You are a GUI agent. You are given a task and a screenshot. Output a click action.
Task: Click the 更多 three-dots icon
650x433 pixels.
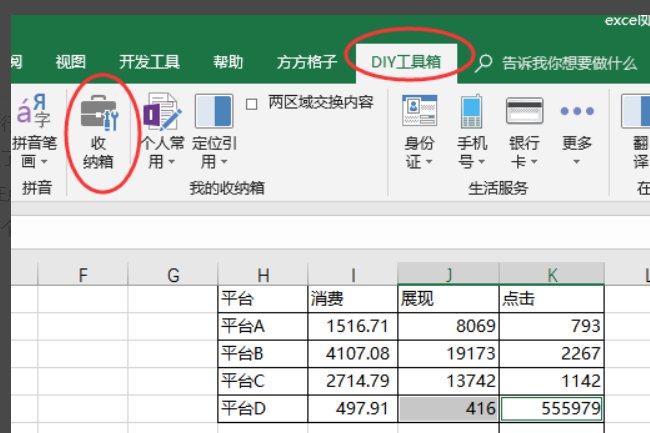[577, 111]
